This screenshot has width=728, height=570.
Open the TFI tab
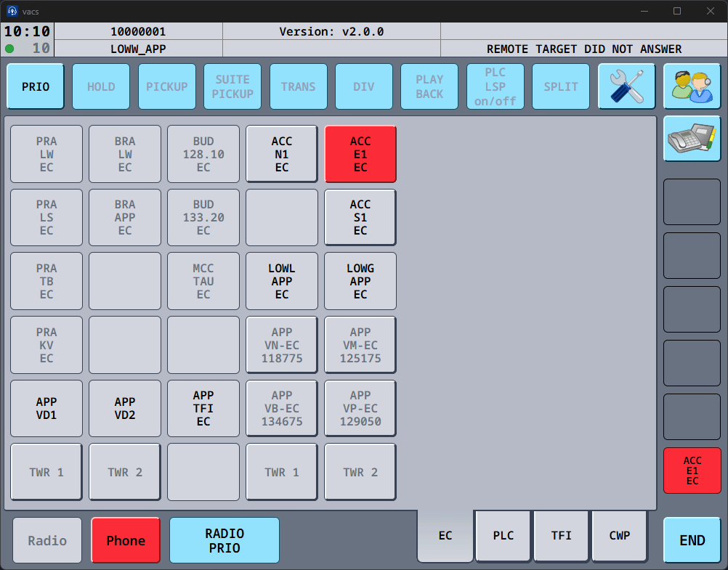click(562, 536)
